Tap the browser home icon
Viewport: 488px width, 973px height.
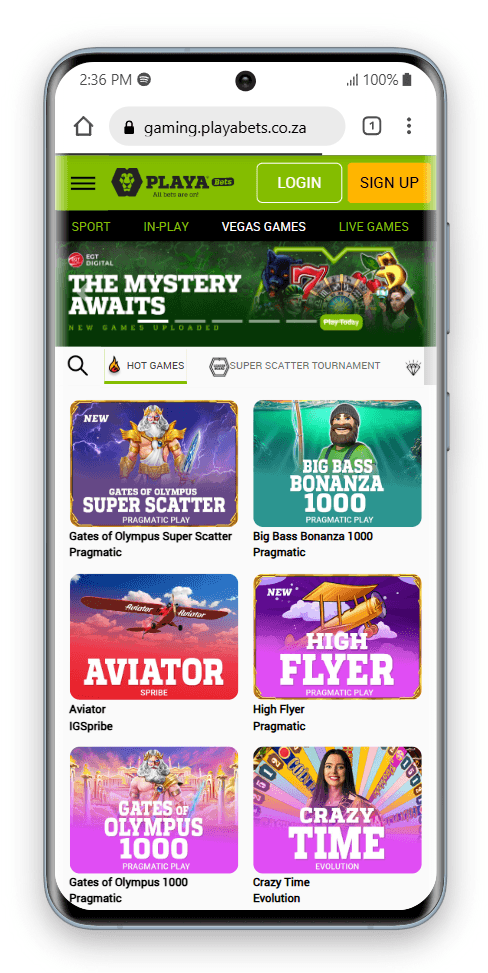[x=83, y=126]
